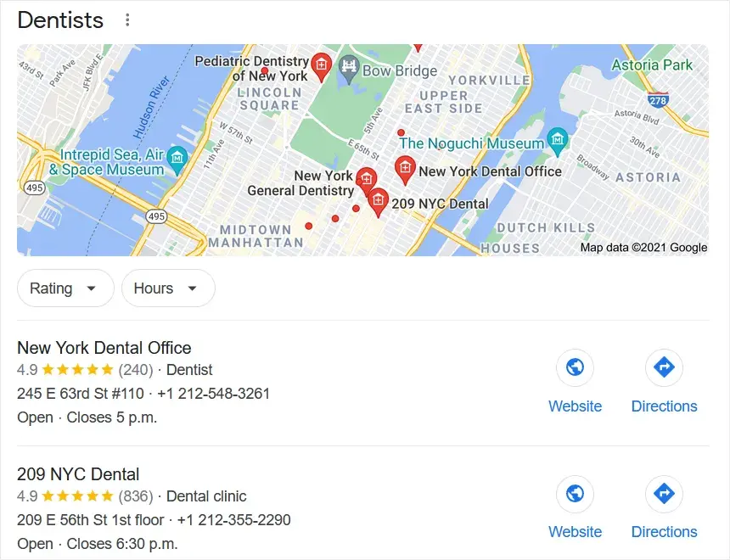Select the Bow Bridge landmark pin

click(349, 69)
